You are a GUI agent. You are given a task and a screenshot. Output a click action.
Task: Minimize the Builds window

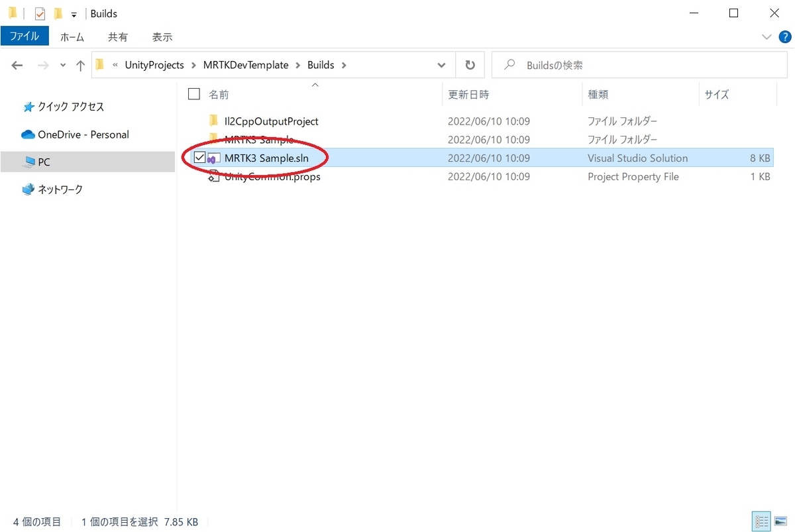point(694,13)
